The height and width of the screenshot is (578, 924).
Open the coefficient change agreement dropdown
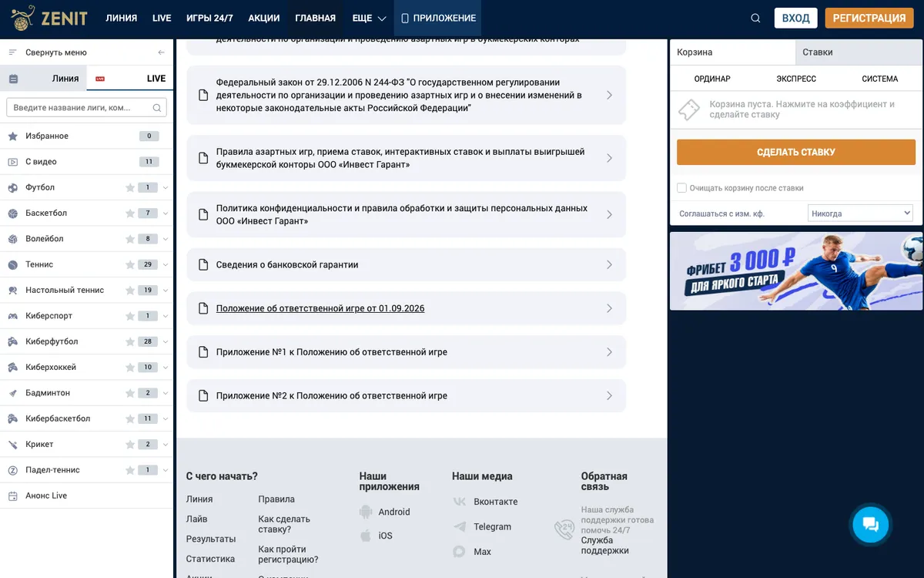(860, 213)
